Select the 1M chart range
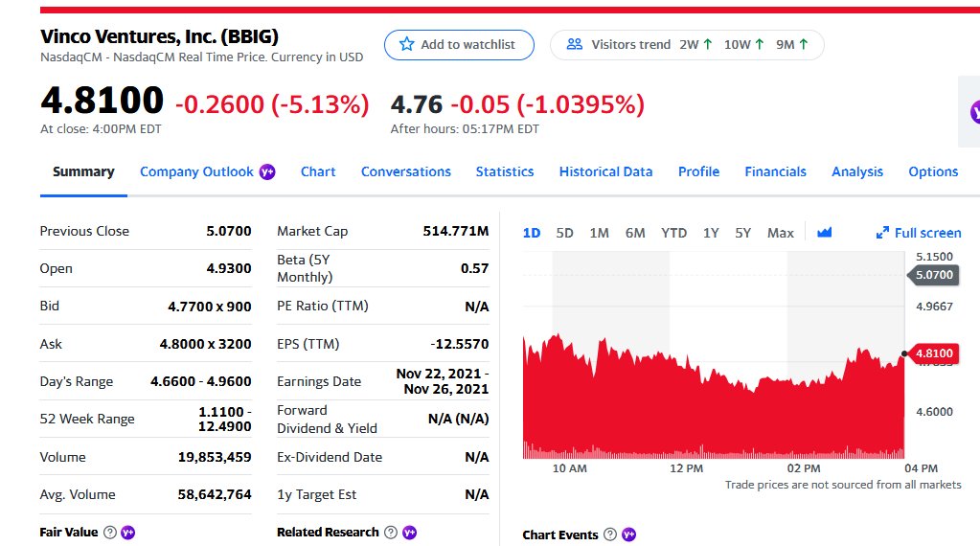The width and height of the screenshot is (980, 546). [x=600, y=233]
